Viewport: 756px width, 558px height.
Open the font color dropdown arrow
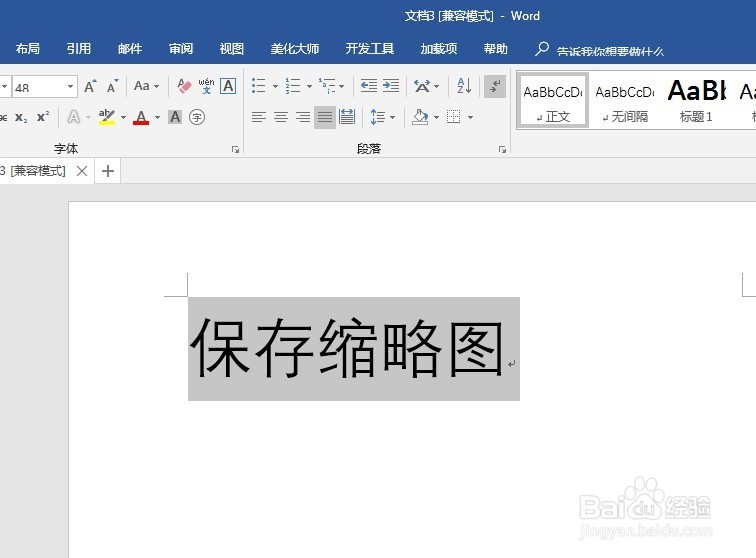pos(157,117)
